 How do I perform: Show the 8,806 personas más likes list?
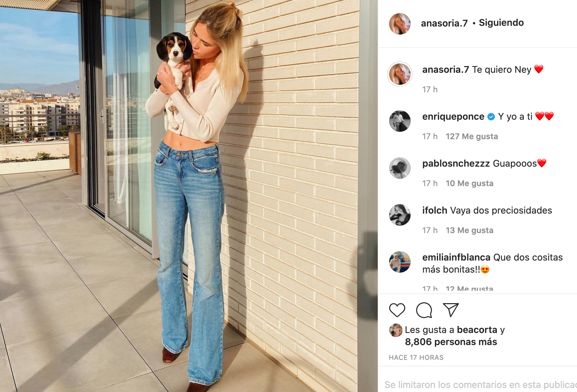click(x=451, y=342)
